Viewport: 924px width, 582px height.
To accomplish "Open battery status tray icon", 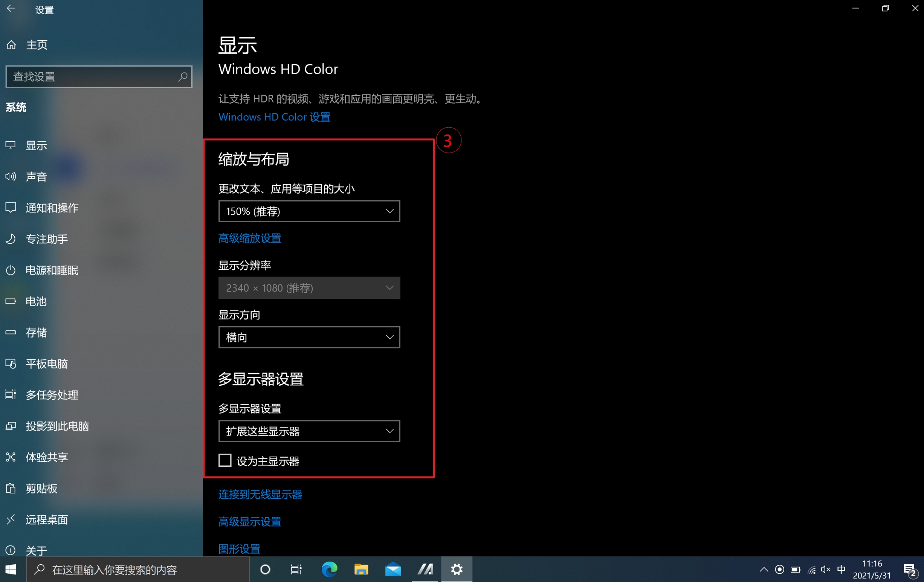I will (x=796, y=569).
